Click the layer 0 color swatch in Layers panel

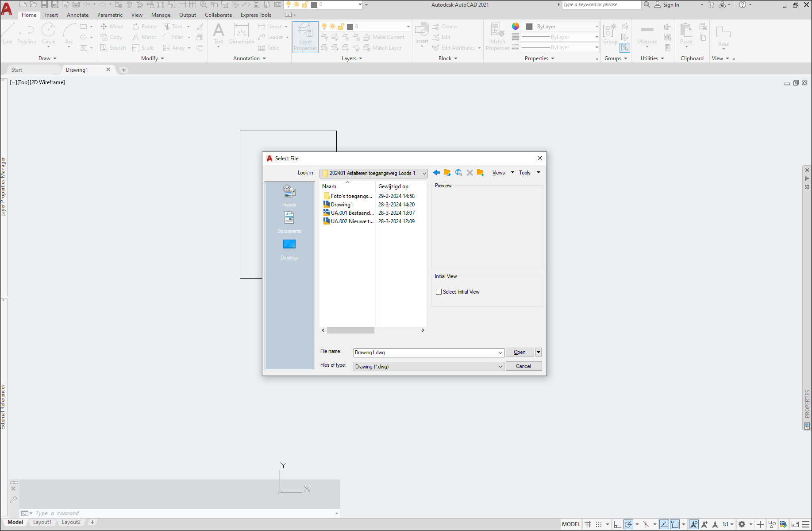[350, 27]
